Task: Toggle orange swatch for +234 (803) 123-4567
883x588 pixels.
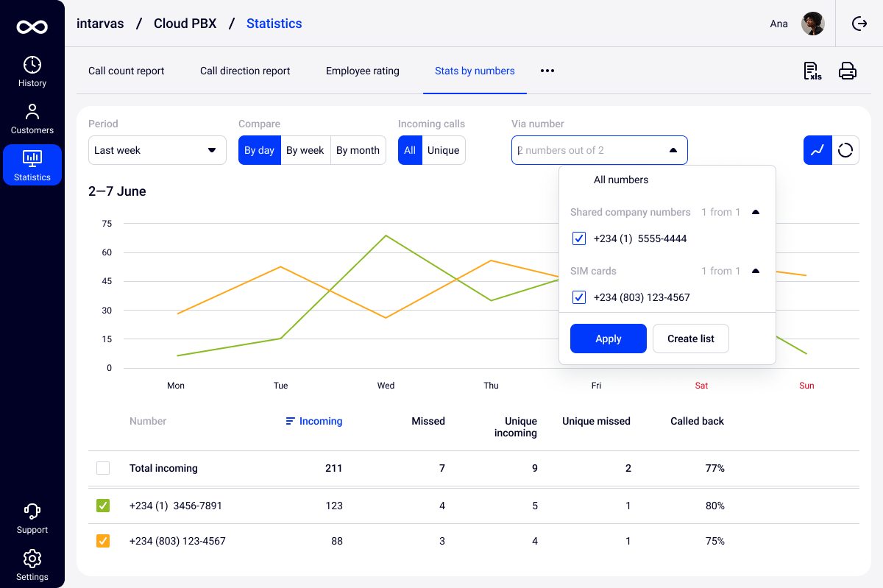Action: click(x=103, y=541)
